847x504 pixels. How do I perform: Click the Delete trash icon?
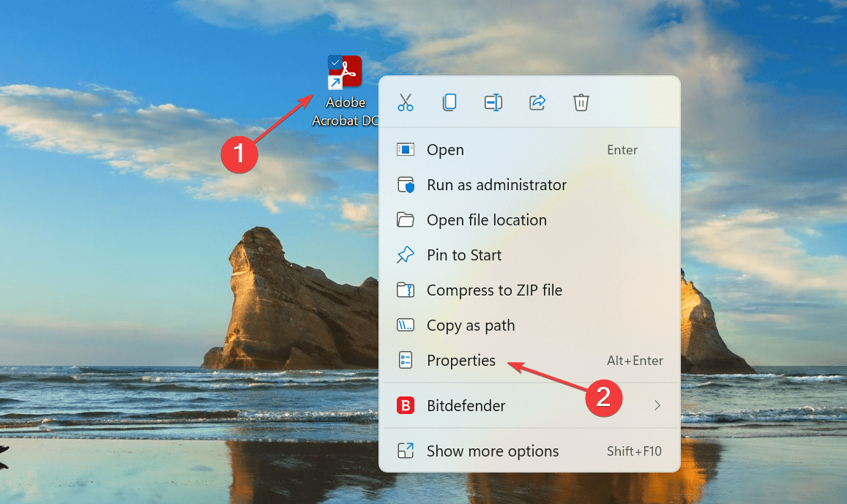581,102
